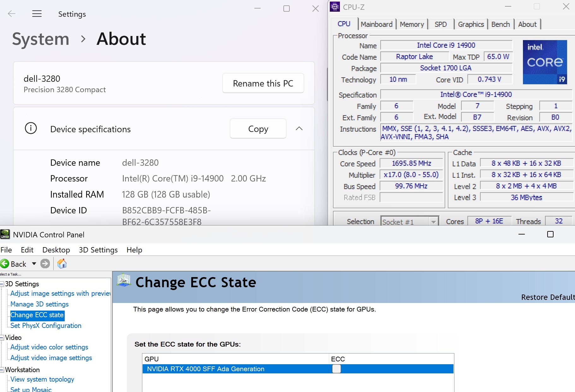Click the ECC column header
The height and width of the screenshot is (392, 575).
click(x=391, y=359)
